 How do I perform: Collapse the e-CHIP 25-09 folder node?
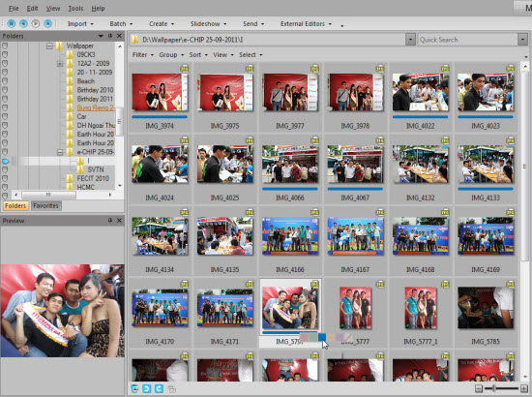click(x=60, y=152)
